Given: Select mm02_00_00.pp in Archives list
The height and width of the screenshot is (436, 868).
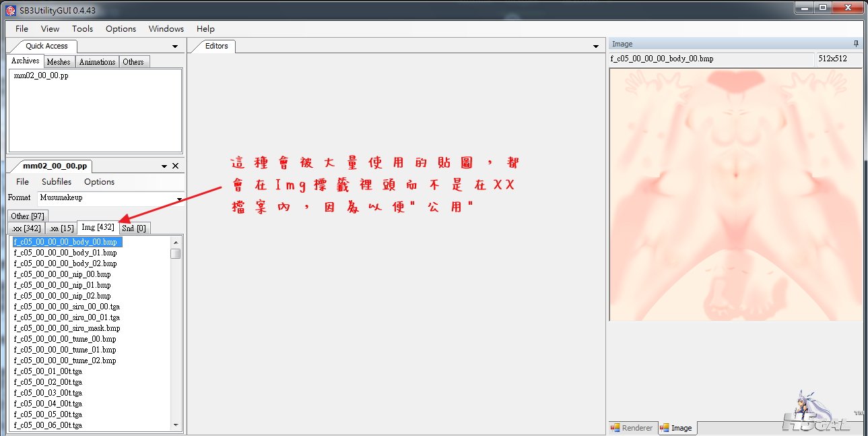Looking at the screenshot, I should (40, 75).
